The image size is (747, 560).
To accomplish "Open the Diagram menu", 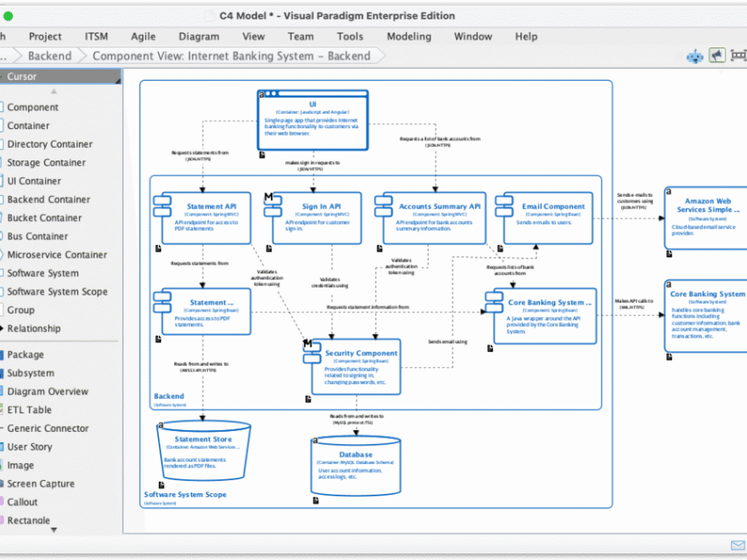I will pyautogui.click(x=199, y=36).
